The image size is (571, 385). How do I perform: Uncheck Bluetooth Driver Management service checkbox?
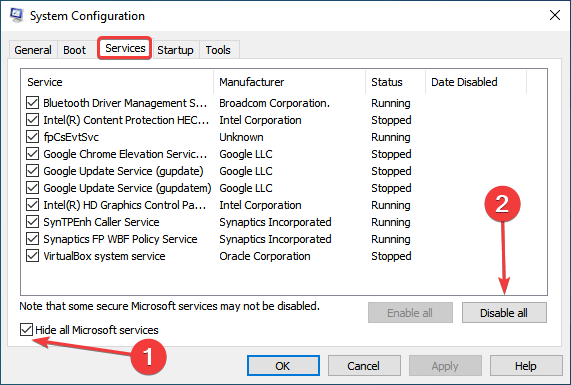click(32, 103)
